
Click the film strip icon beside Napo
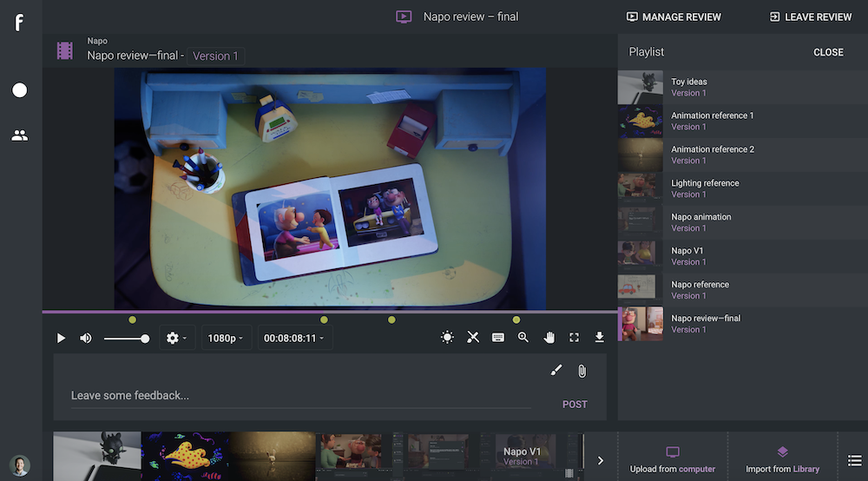[65, 51]
